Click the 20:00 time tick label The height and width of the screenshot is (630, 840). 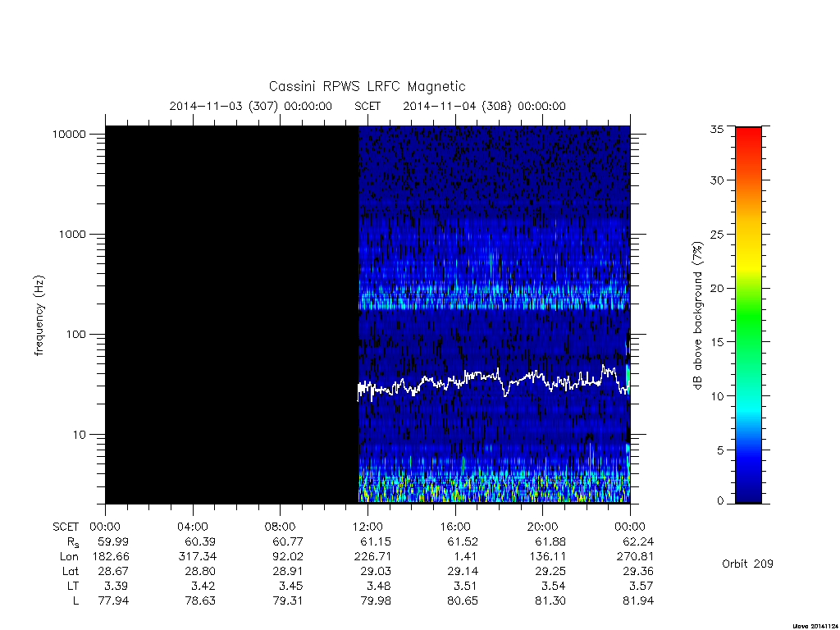pyautogui.click(x=543, y=527)
